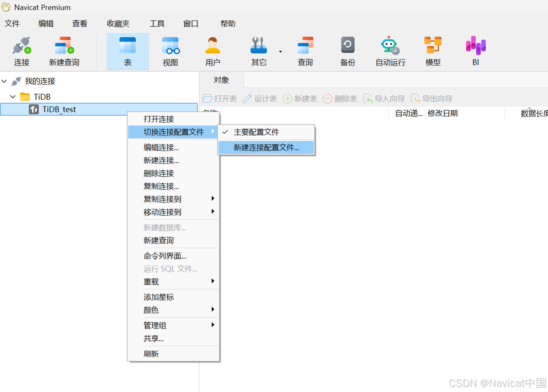Choose 编辑连接... in context menu
Screen dimensions: 548x392
[x=173, y=148]
